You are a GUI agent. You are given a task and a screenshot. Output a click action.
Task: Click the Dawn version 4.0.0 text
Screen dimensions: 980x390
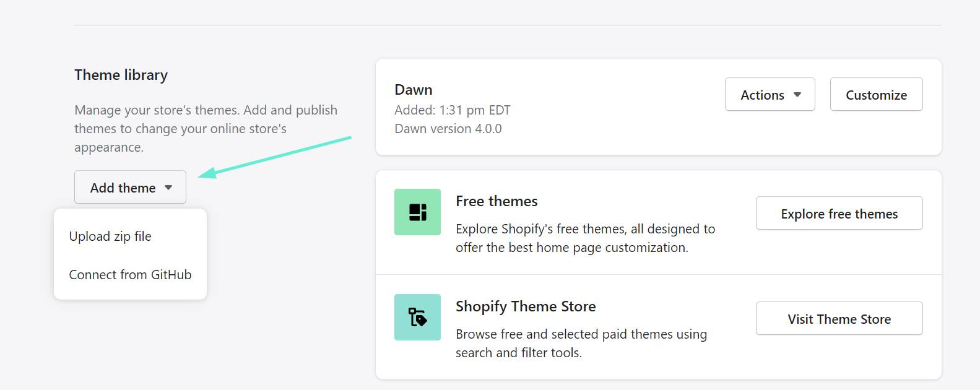tap(448, 129)
